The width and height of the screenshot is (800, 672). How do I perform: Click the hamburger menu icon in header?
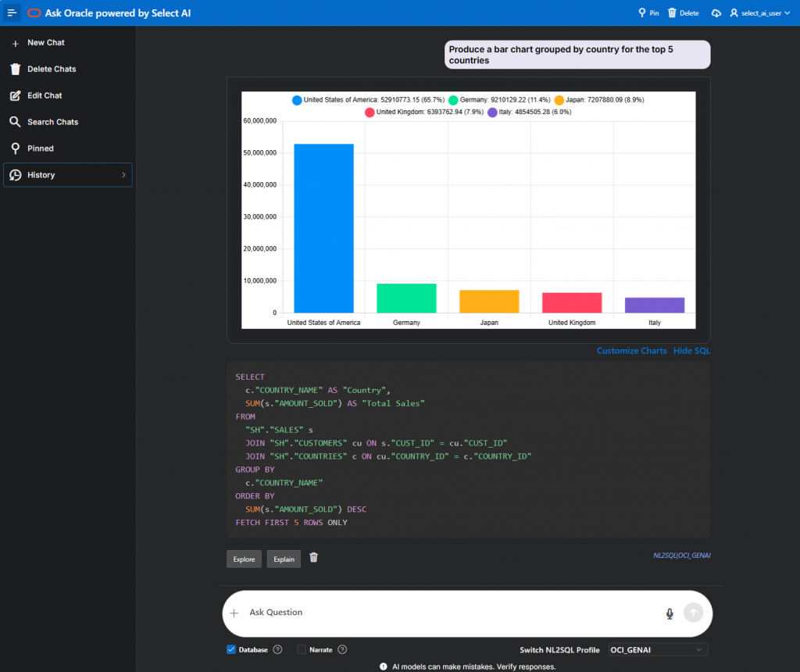pyautogui.click(x=12, y=13)
